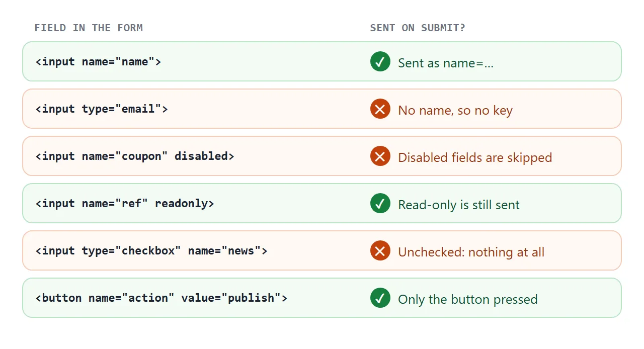Click the 'FIELD IN THE FORM' column header

point(89,28)
